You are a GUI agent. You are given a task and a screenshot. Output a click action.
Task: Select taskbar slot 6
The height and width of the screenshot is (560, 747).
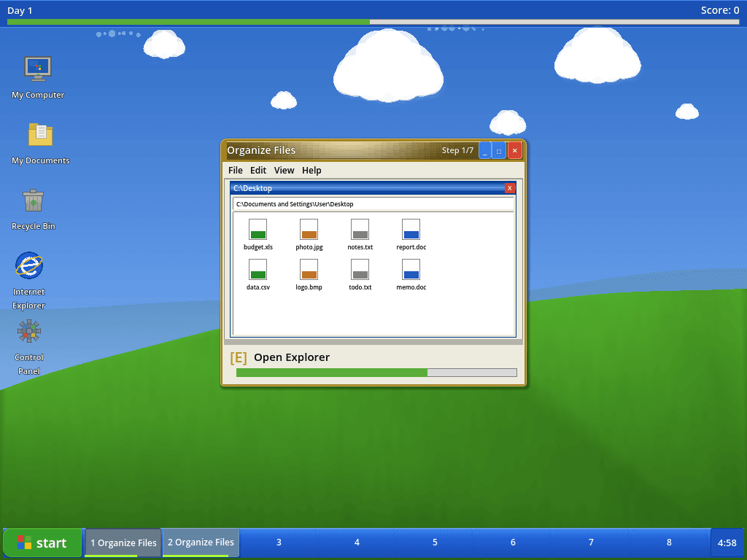pos(513,542)
